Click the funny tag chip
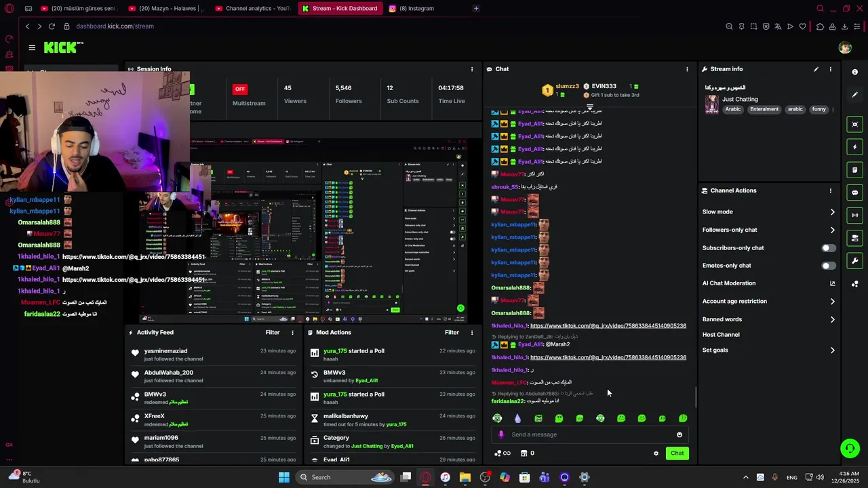 click(x=818, y=109)
